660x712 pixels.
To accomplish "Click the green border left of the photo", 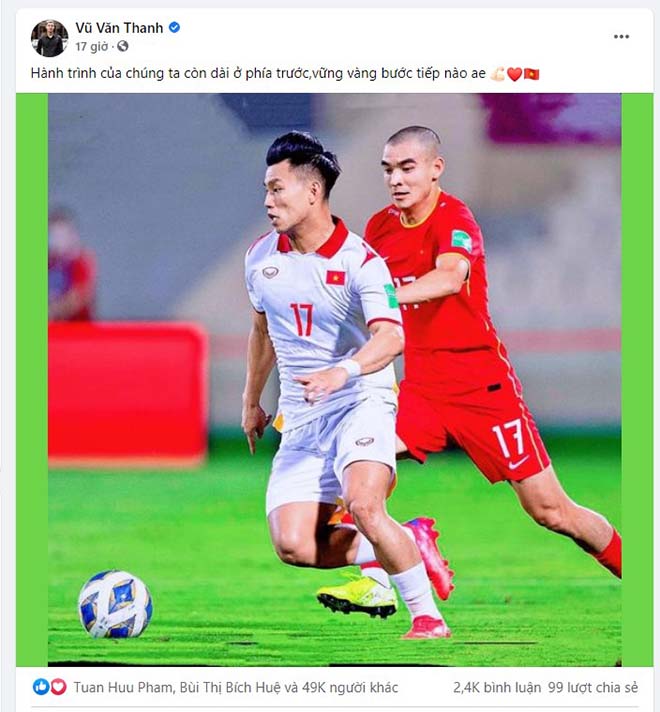I will [x=32, y=380].
